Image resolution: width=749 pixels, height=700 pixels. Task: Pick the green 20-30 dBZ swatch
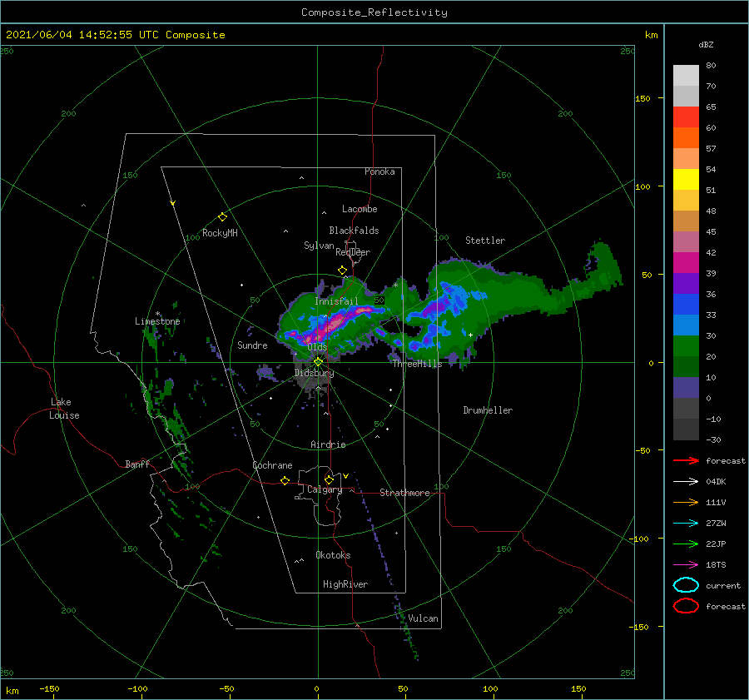pos(686,346)
